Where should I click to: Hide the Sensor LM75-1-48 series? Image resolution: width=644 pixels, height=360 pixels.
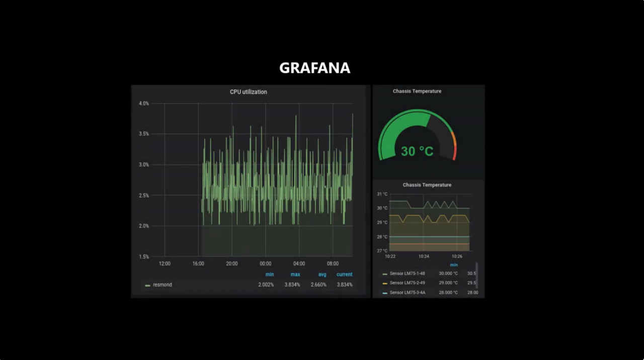[x=408, y=273]
